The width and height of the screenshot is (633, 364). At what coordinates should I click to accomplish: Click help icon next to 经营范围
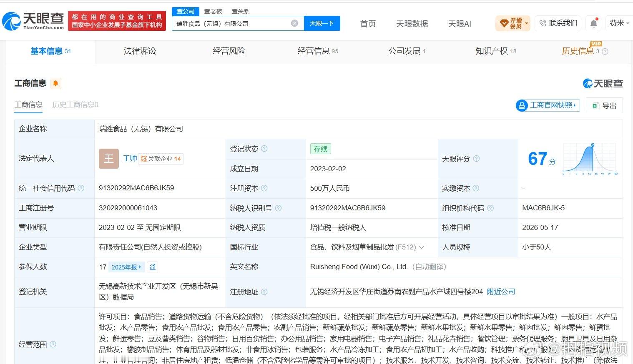[x=53, y=344]
